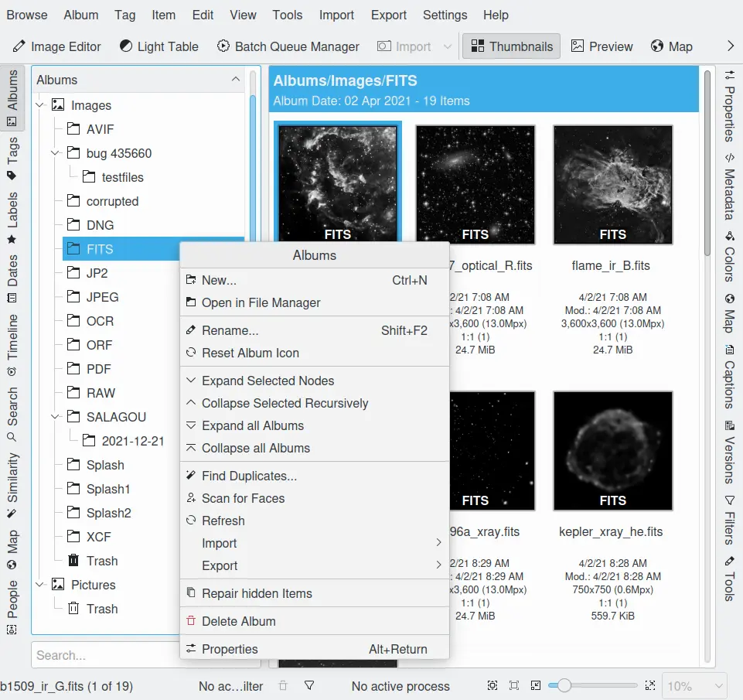The image size is (743, 700).
Task: Toggle Preview view mode
Action: click(x=602, y=46)
